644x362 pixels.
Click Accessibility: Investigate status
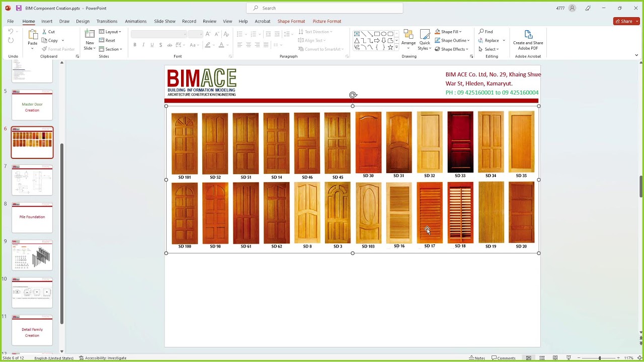pos(103,358)
